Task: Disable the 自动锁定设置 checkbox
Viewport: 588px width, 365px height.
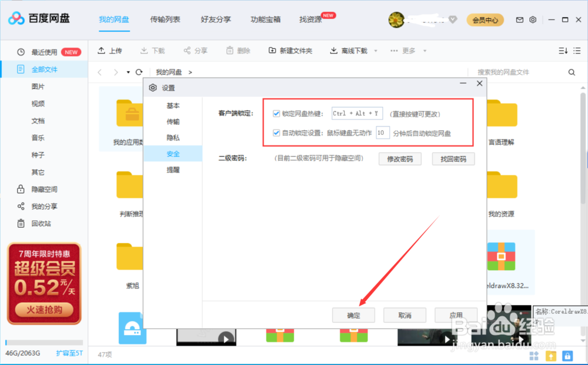Action: tap(276, 132)
